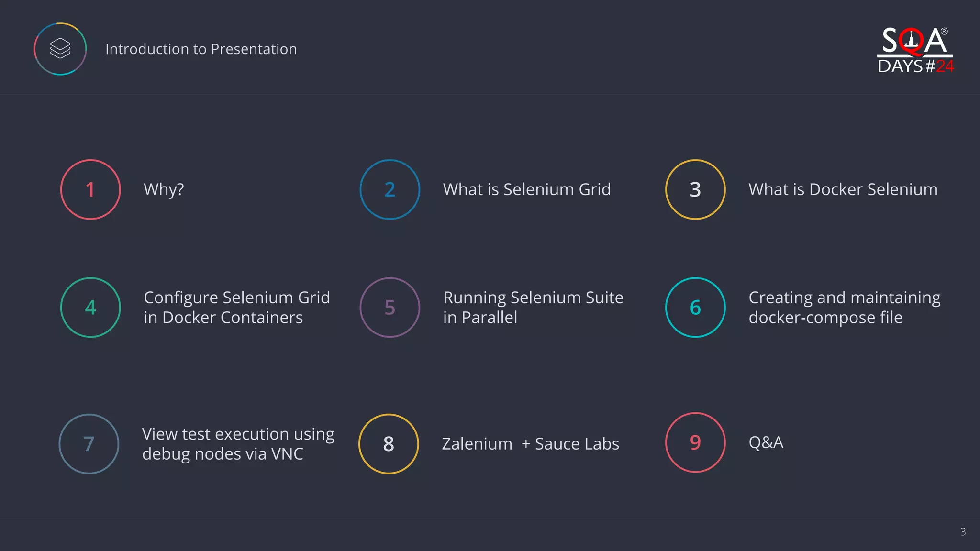The image size is (980, 551).
Task: Click the stacked layers icon in header
Action: pos(60,49)
